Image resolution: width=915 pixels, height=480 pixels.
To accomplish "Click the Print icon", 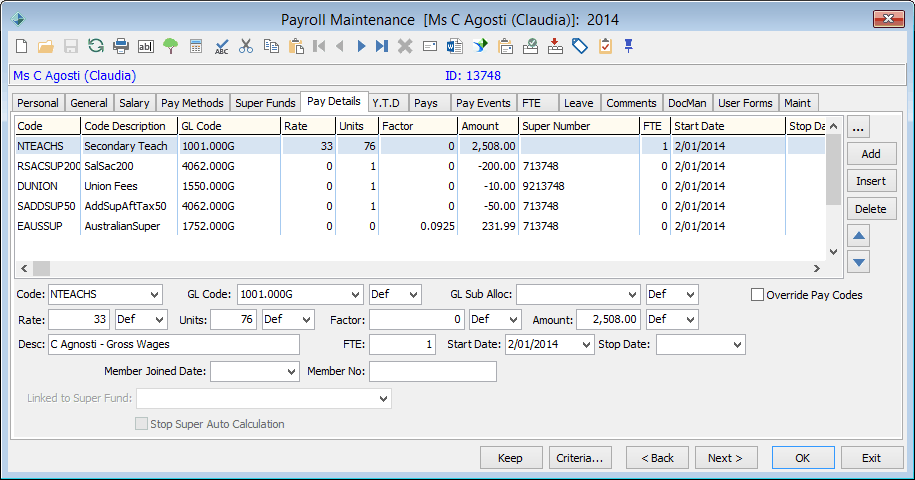I will [x=121, y=46].
